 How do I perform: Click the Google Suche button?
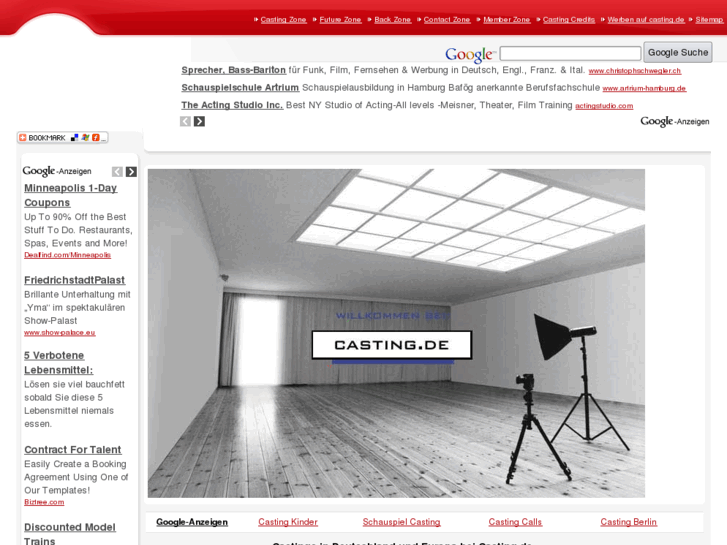pyautogui.click(x=678, y=52)
